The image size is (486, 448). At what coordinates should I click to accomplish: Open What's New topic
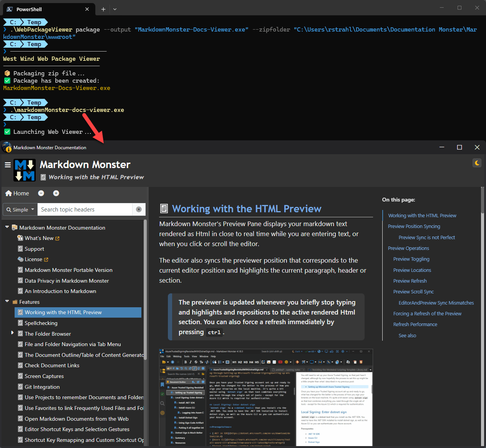coord(39,238)
